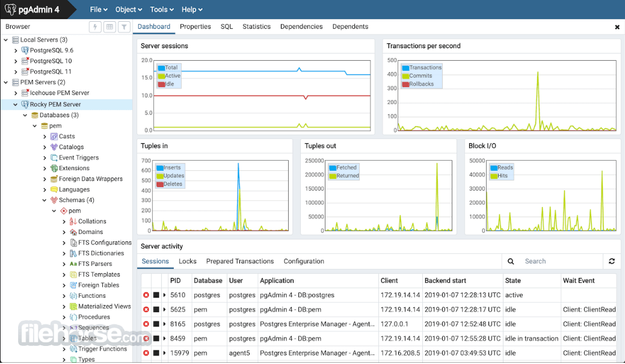This screenshot has width=625, height=364.
Task: Select the FTS Dictionaries tree item
Action: click(101, 253)
